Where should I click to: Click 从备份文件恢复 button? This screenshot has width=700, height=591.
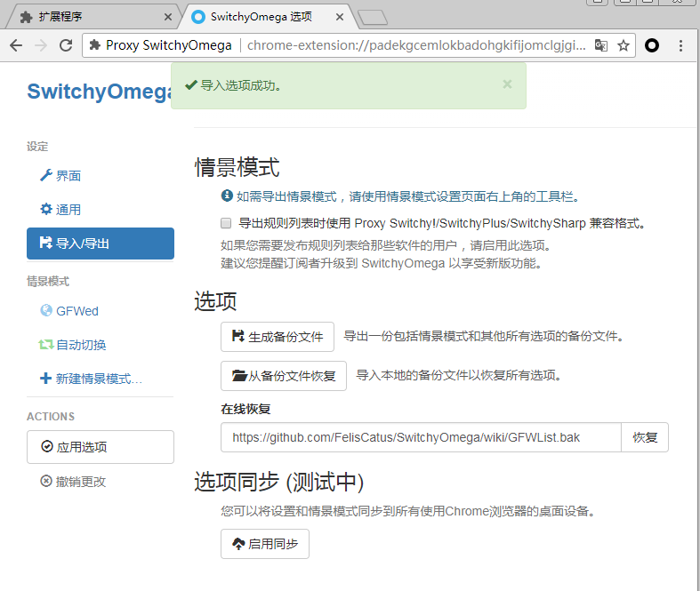[x=284, y=376]
